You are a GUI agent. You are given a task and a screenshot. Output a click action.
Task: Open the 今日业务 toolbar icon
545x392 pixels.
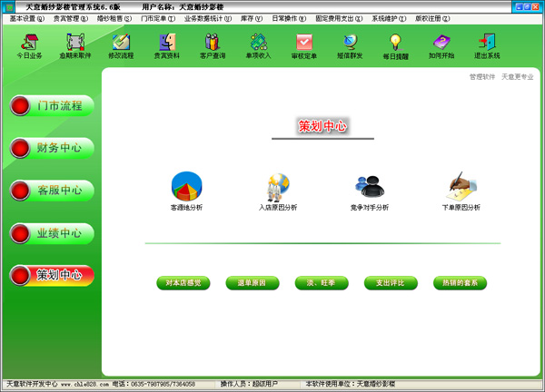click(x=29, y=42)
